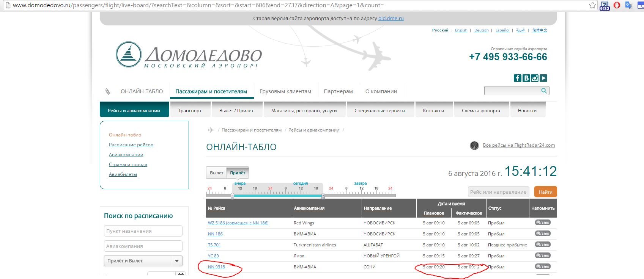
Task: Open Пассажирам и посетителям menu
Action: (x=211, y=91)
